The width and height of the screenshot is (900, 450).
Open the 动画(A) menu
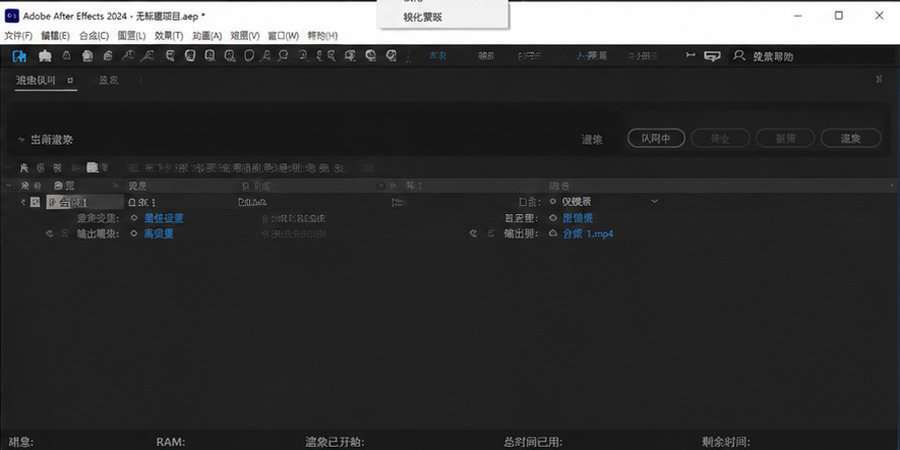point(207,36)
